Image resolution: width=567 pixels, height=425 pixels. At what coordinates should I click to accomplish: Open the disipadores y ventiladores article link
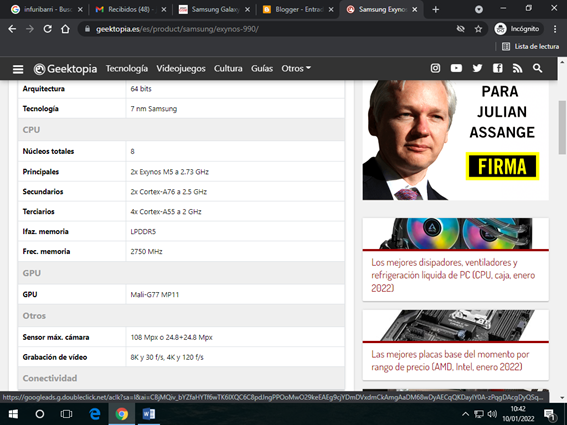click(x=453, y=275)
